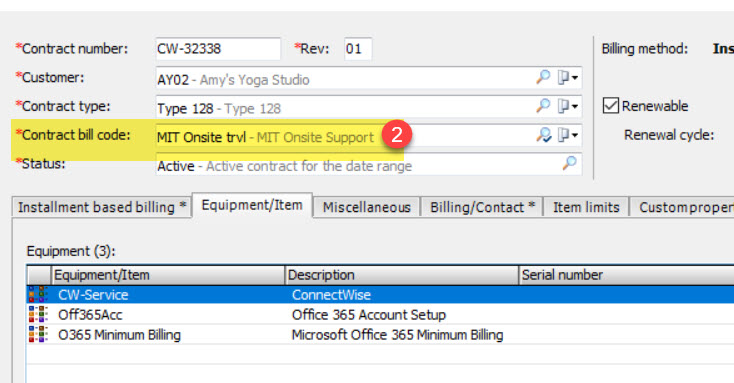This screenshot has height=383, width=734.
Task: Open Contract bill code lookup magnifier
Action: point(543,135)
